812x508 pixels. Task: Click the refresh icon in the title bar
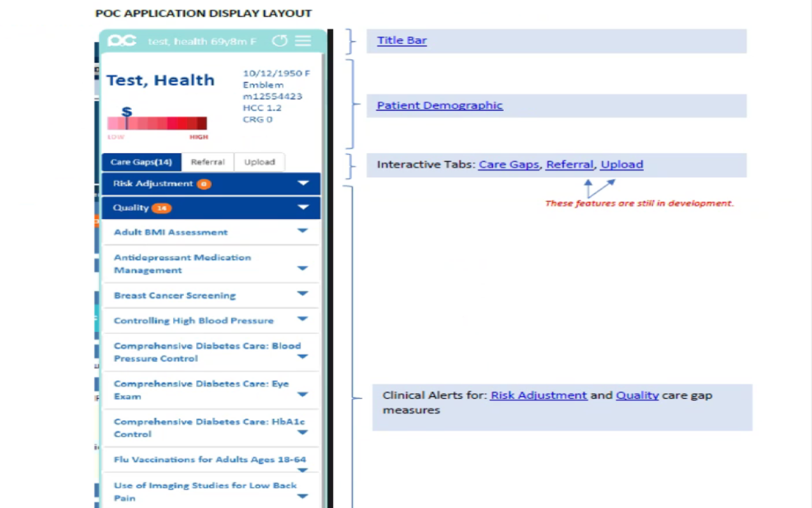[x=279, y=41]
